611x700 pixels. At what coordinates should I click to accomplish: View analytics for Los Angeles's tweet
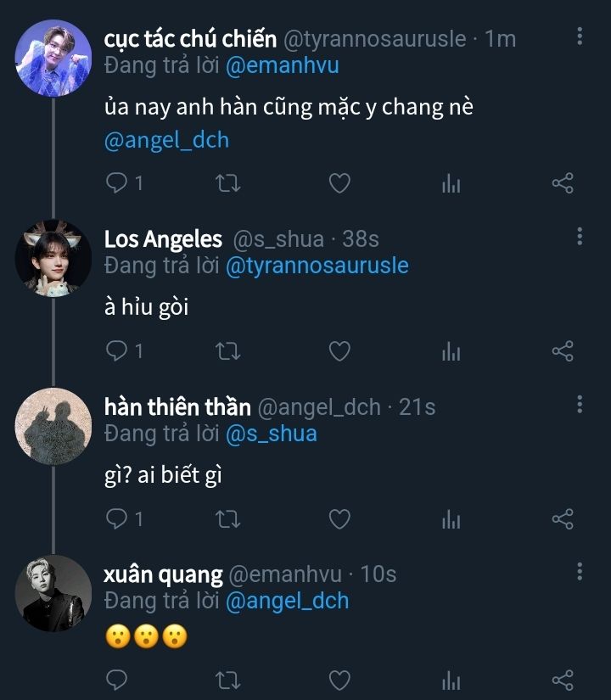(x=451, y=351)
